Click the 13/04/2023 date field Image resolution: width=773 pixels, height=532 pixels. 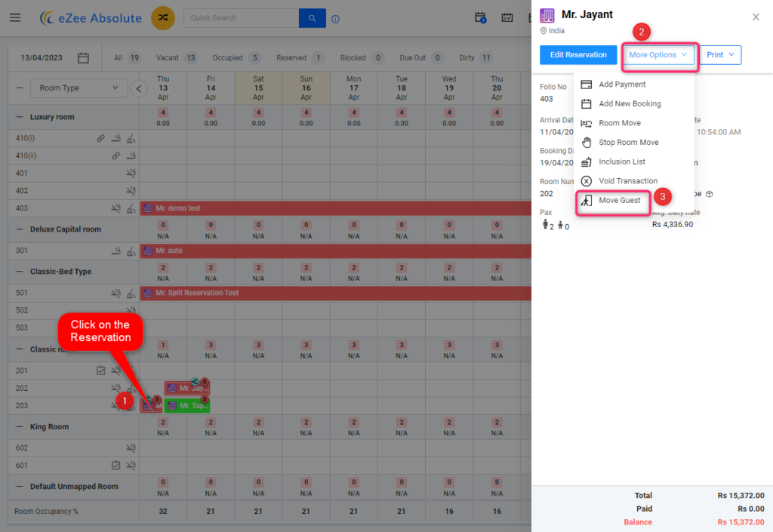coord(42,58)
